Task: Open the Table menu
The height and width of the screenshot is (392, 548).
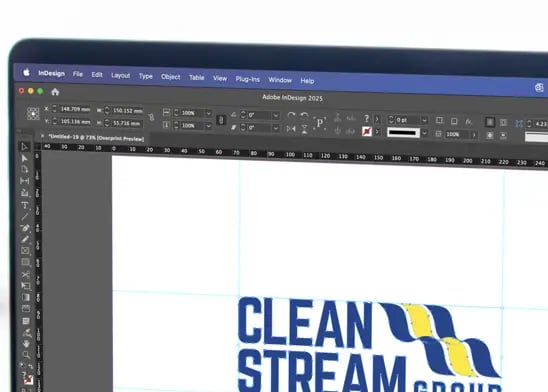Action: pos(196,78)
